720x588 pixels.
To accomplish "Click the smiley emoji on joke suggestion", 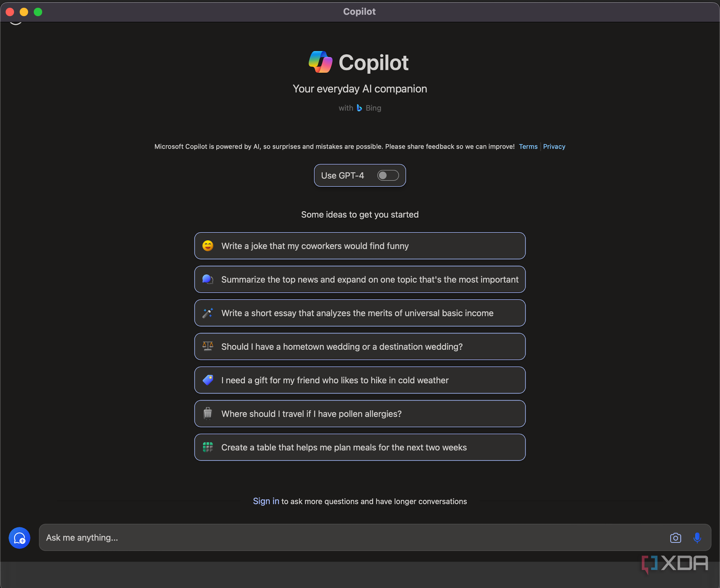I will (x=208, y=246).
